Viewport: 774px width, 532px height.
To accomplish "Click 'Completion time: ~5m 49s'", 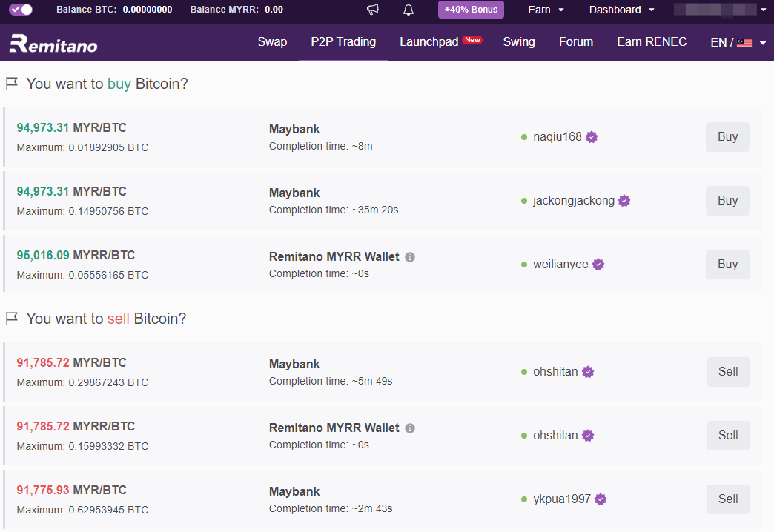I will 331,381.
